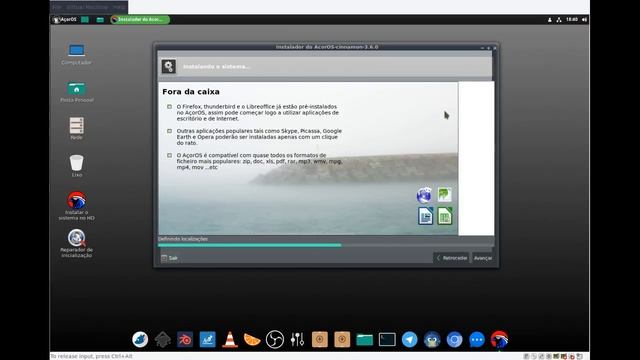Open the audio mixer sliders dock icon
The width and height of the screenshot is (640, 360).
click(297, 339)
